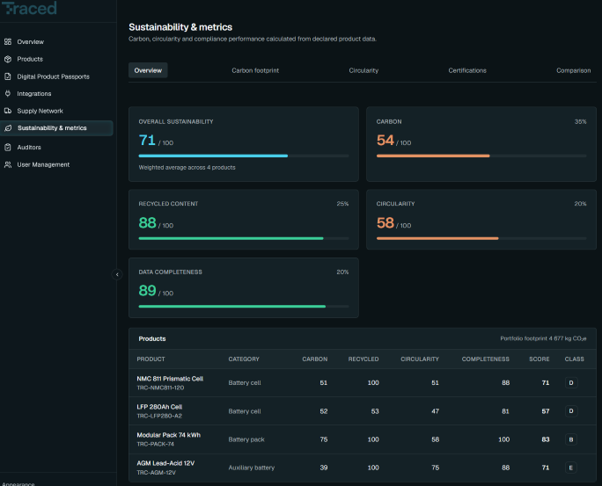The width and height of the screenshot is (602, 486).
Task: Click class badge for LFP 280Ah Cell
Action: click(571, 411)
